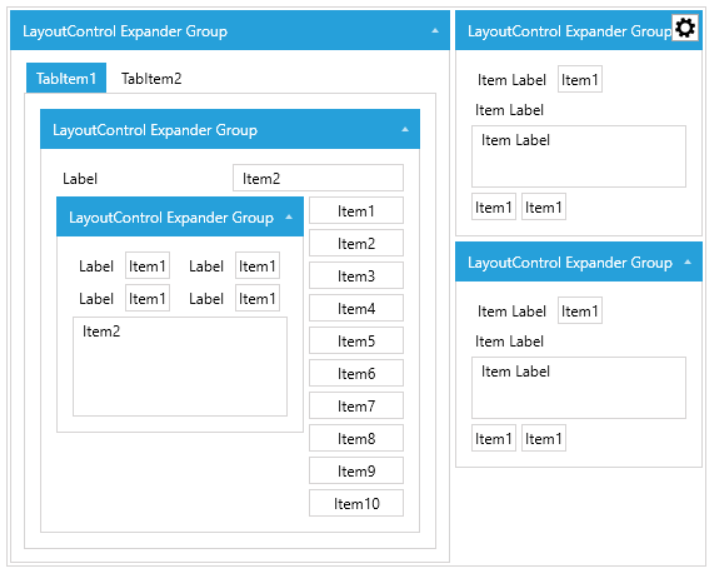
Task: Focus the Item2 field beside Label
Action: (x=318, y=178)
